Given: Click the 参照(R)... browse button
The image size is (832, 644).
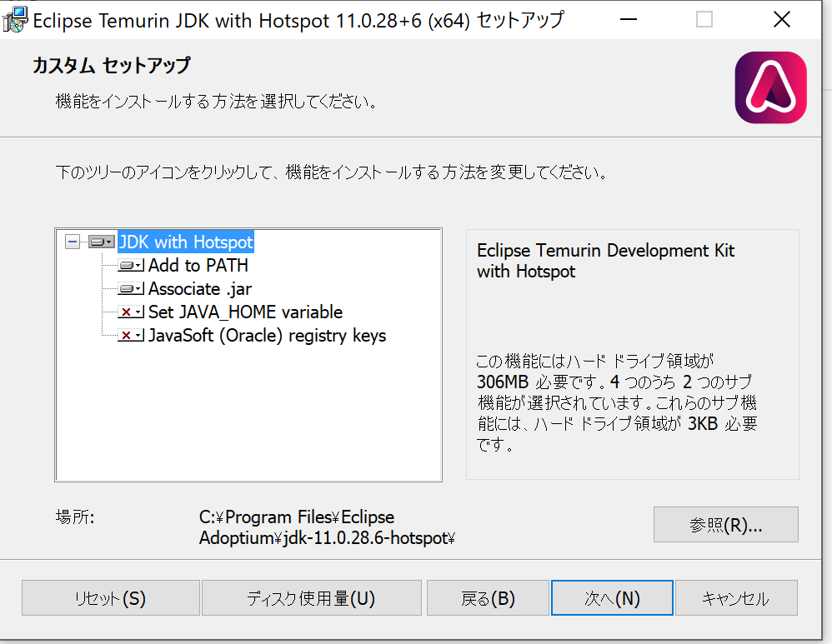Looking at the screenshot, I should pyautogui.click(x=726, y=525).
